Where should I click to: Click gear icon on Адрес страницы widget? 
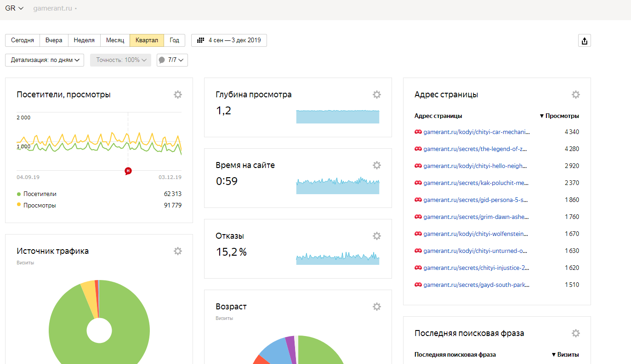pos(576,95)
